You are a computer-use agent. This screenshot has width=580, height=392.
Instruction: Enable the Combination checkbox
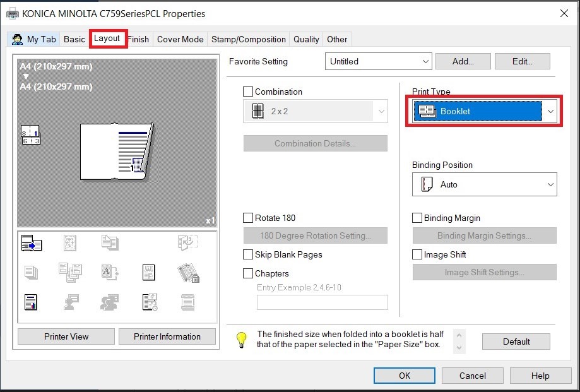248,92
